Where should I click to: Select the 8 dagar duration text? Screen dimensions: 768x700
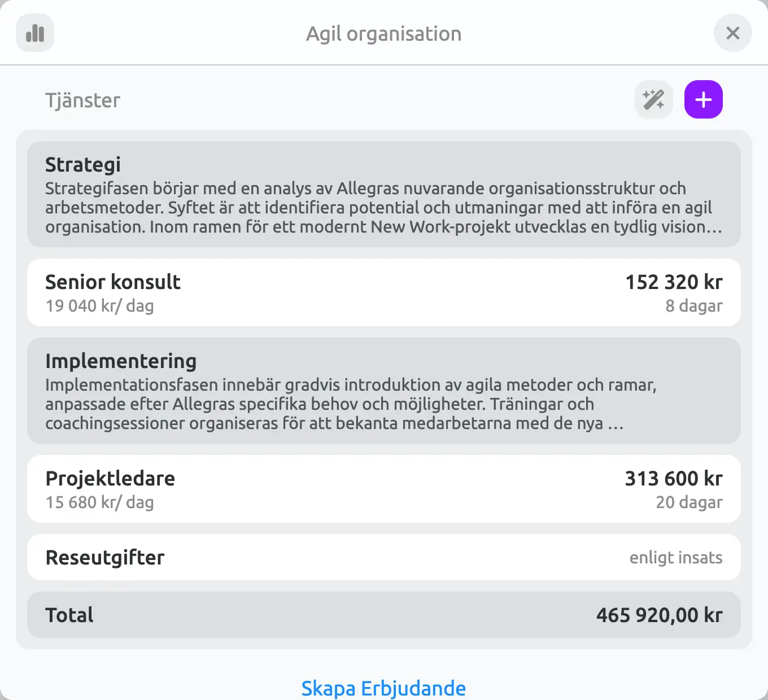pyautogui.click(x=694, y=306)
